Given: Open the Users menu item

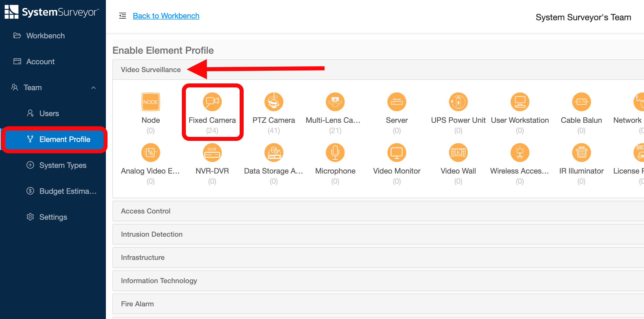Looking at the screenshot, I should (x=49, y=113).
